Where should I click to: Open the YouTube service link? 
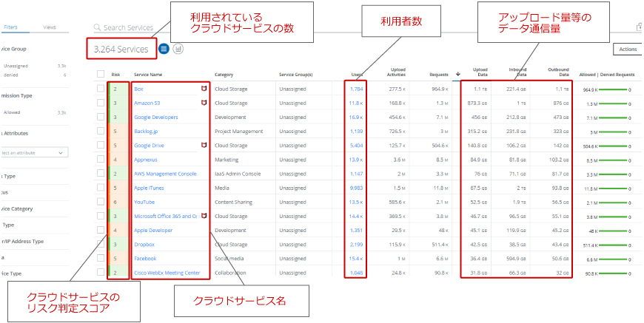144,202
